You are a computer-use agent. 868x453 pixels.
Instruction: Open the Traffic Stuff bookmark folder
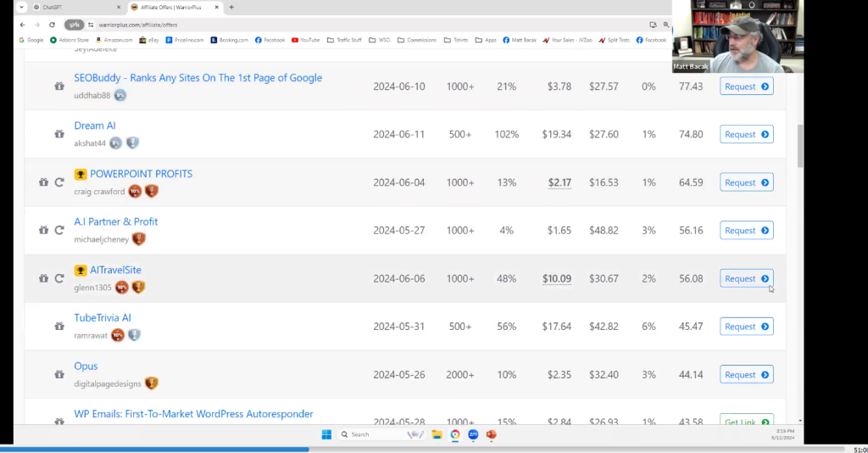[344, 40]
